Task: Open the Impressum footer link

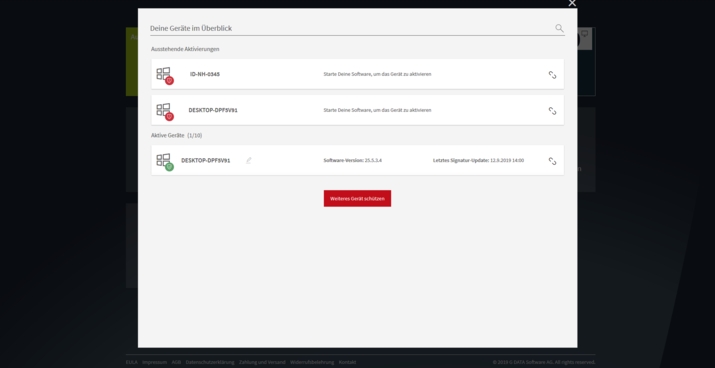Action: pos(155,362)
